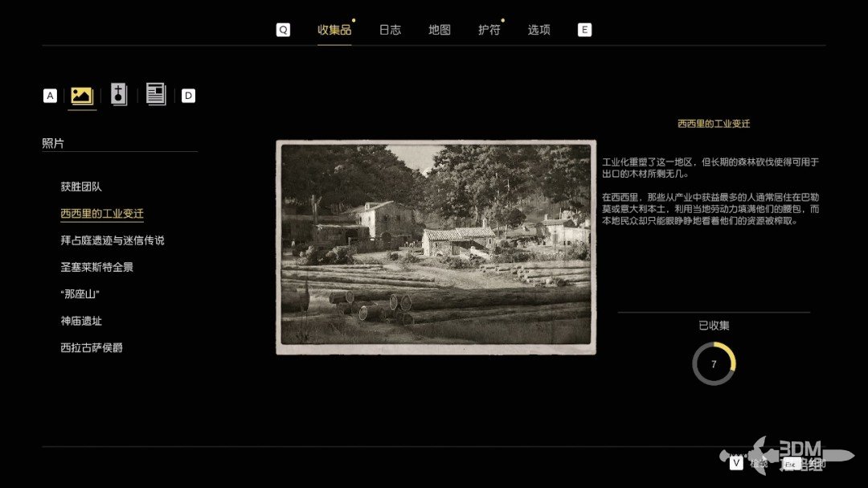Click the 照片 section heading

pos(52,143)
